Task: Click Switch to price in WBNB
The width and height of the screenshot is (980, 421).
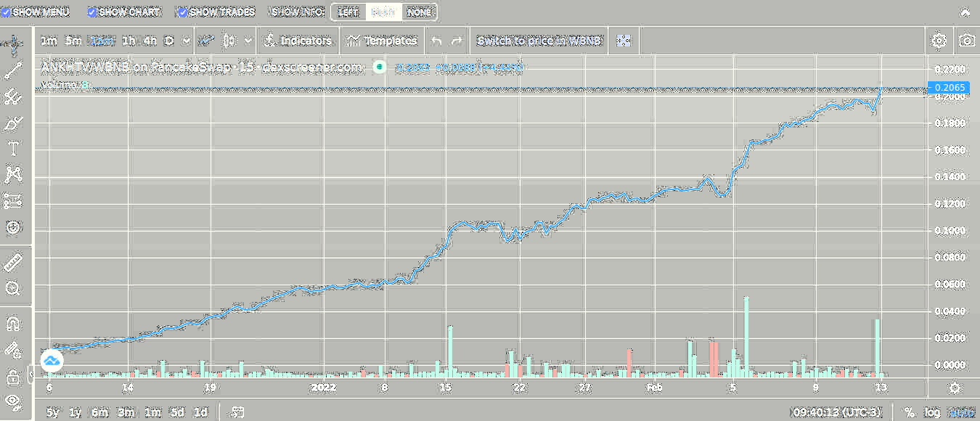Action: click(x=539, y=41)
